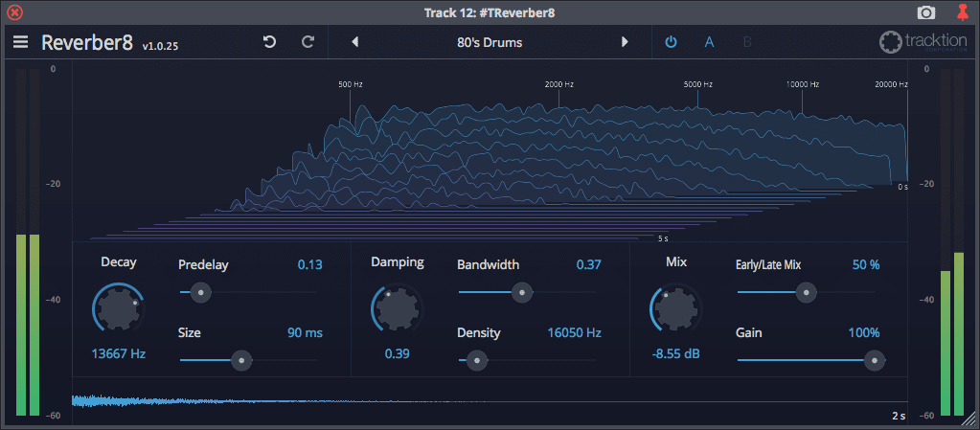Viewport: 980px width, 430px height.
Task: Switch to preset slot B
Action: 747,42
